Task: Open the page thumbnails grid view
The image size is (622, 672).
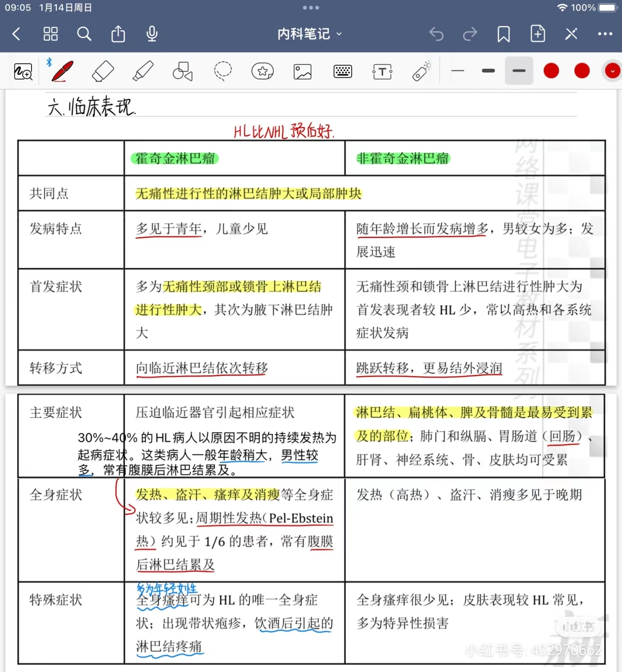Action: point(51,34)
